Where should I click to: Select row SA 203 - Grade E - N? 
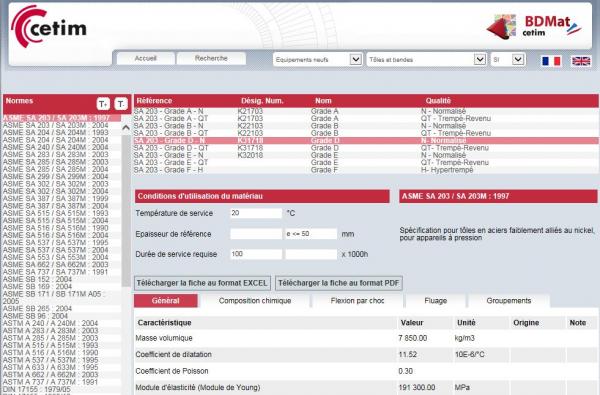[366, 155]
